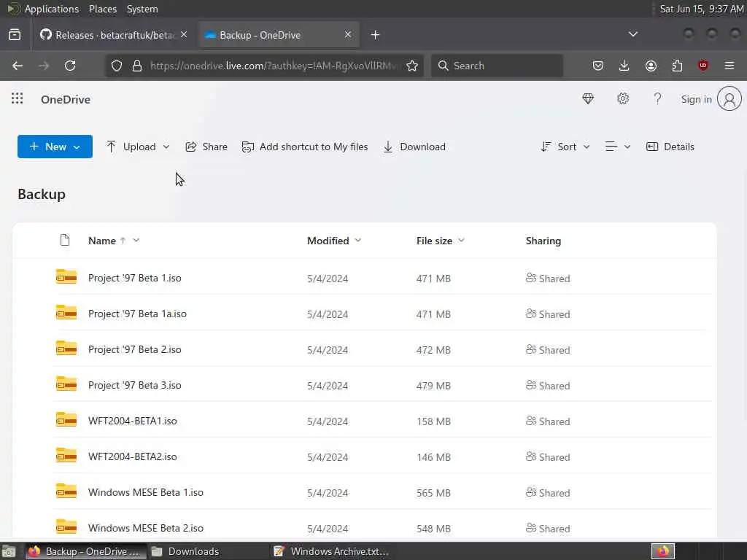747x560 pixels.
Task: Click Add shortcut to My files
Action: (305, 147)
